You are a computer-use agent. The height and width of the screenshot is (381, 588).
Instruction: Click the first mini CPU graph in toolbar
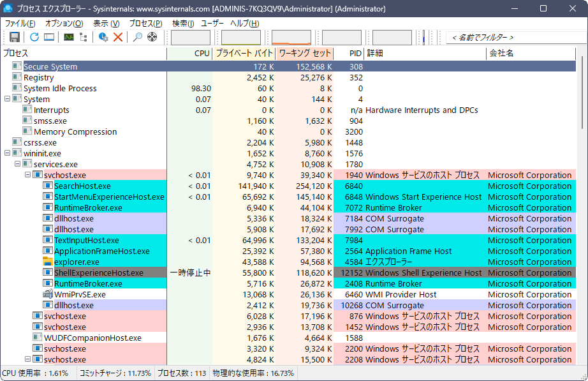(191, 38)
